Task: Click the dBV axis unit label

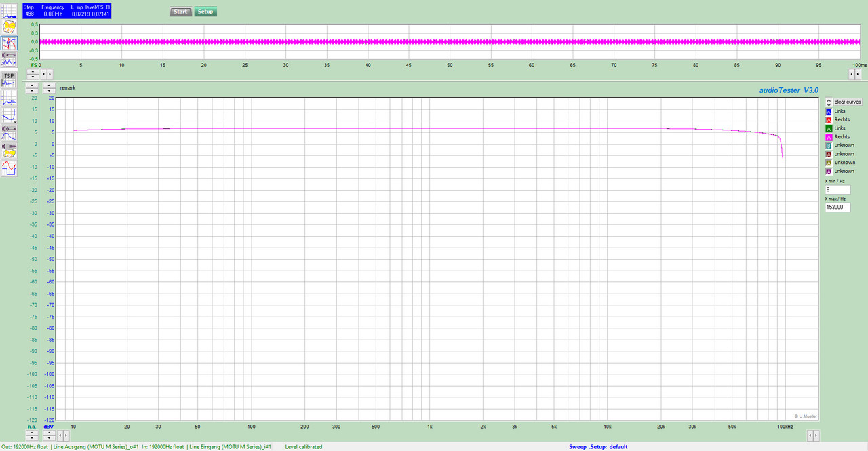Action: [49, 427]
